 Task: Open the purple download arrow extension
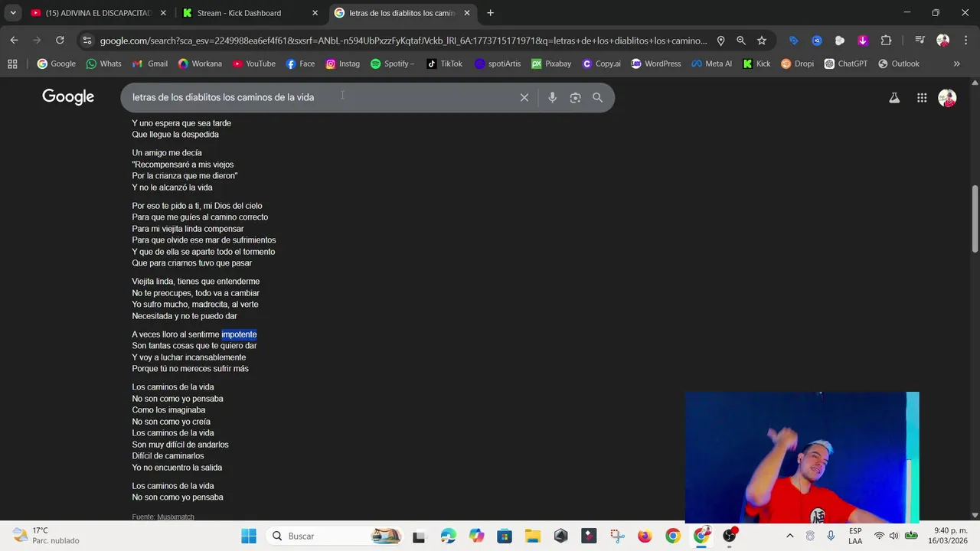coord(863,41)
